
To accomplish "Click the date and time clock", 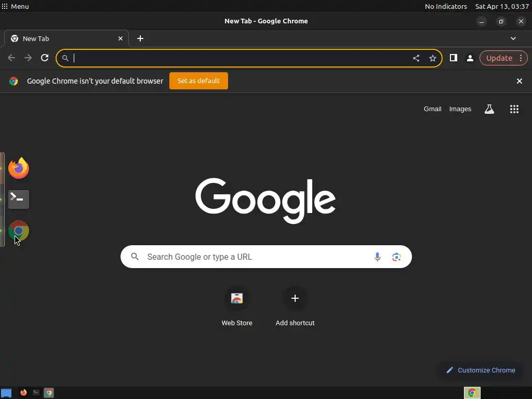I will click(x=502, y=6).
